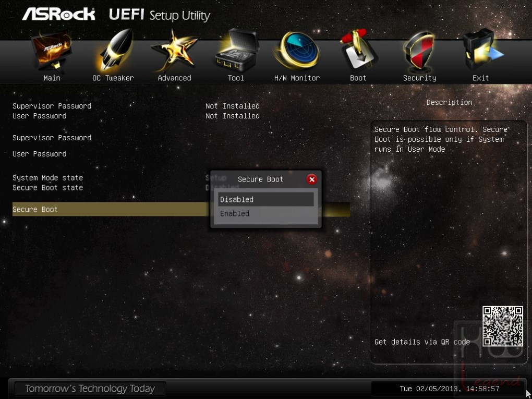The height and width of the screenshot is (399, 532).
Task: Set the Supervisor Password option
Action: 52,138
